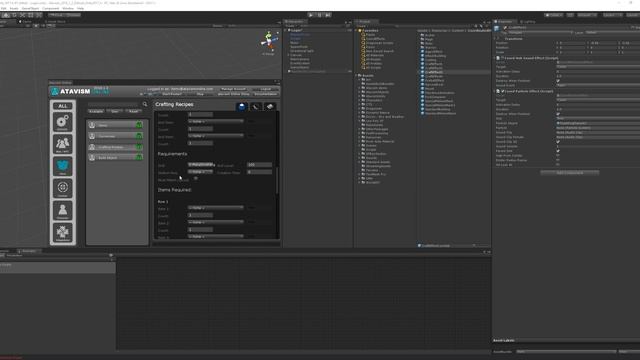Click green icon on the Items row

[x=139, y=125]
